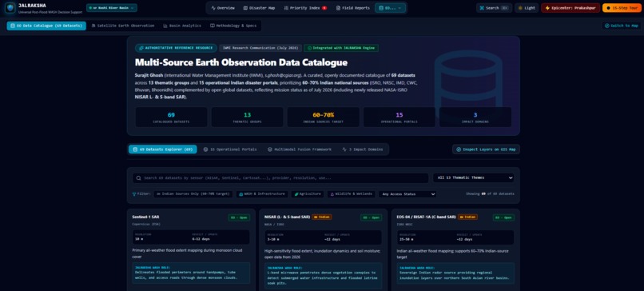Switch to Satellite Earth Observation subtab

(123, 26)
